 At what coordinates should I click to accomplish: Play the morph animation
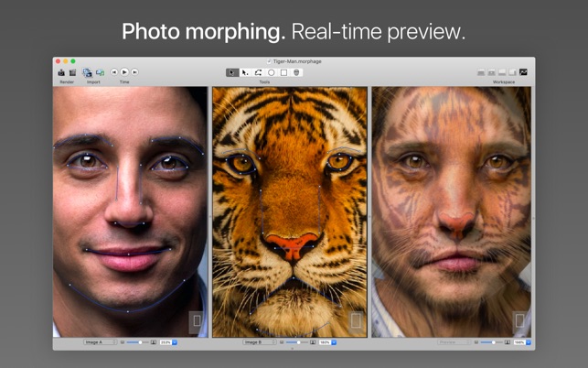tap(124, 72)
